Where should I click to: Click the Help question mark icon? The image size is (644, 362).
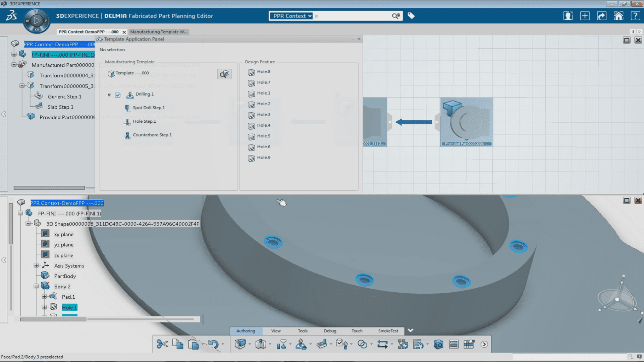coord(635,16)
